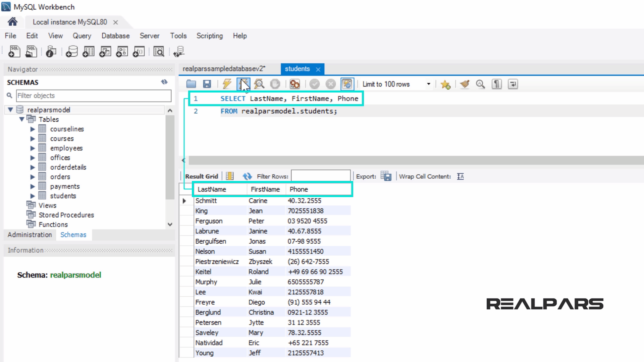Click the Create new function icon

[139, 52]
